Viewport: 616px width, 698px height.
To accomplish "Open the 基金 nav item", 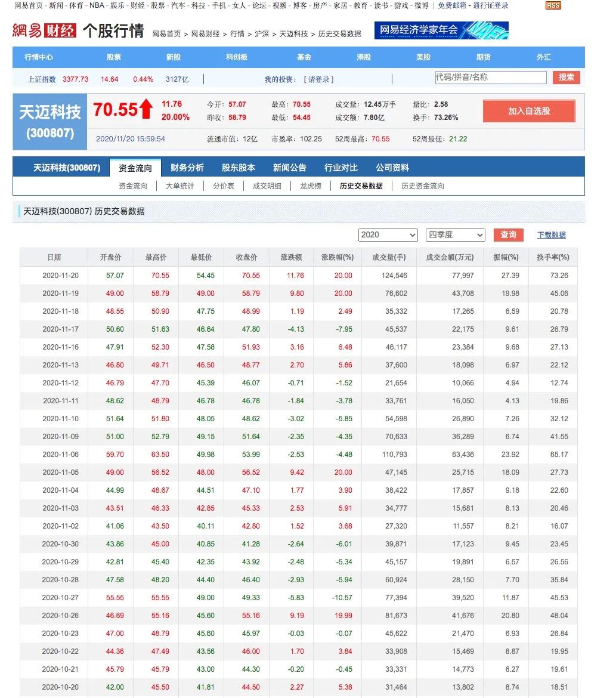I will (304, 57).
